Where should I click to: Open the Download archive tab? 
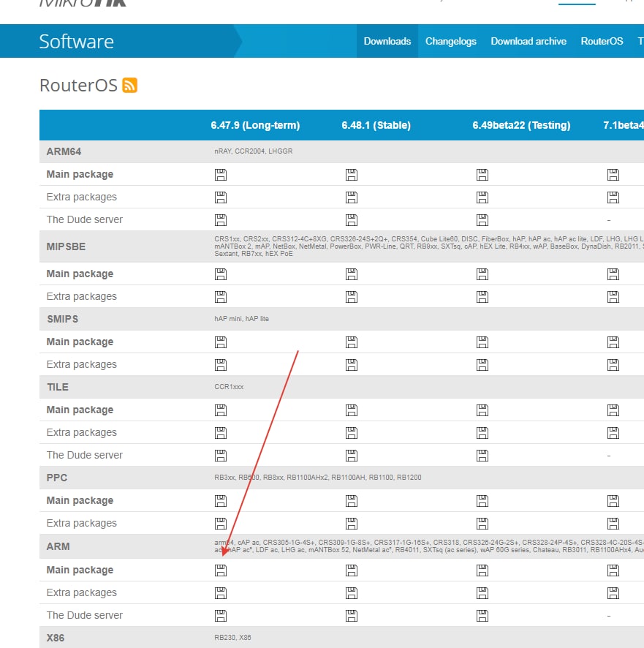(x=529, y=42)
